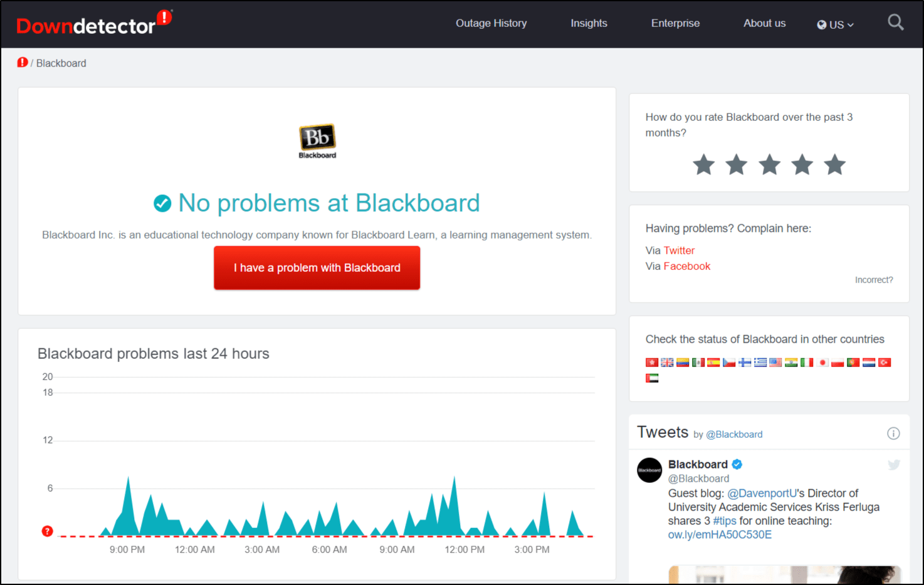Click the "Incorrect?" link

click(873, 280)
